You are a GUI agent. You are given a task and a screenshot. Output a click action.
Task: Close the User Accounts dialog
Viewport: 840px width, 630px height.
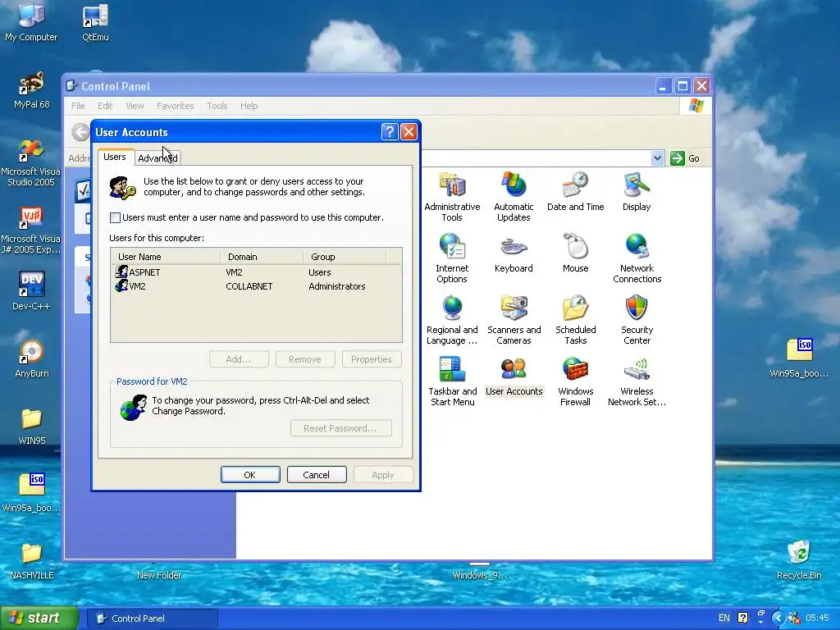[409, 132]
